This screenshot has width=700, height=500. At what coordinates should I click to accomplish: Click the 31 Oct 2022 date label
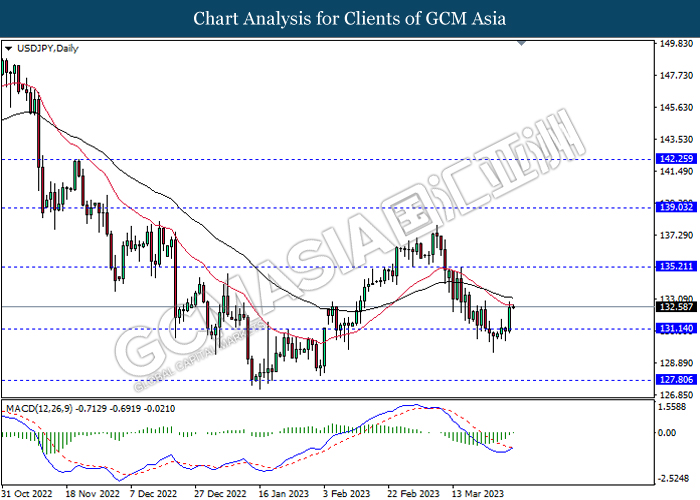point(27,493)
